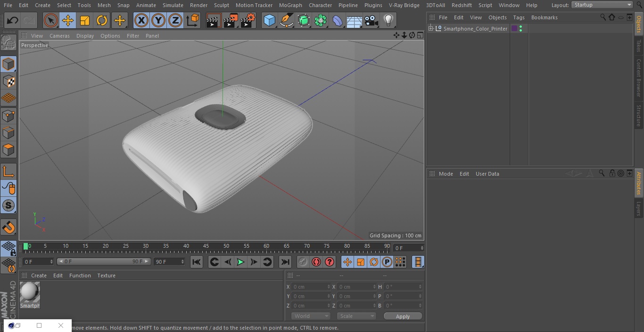Open the Sculpt menu

[x=221, y=5]
